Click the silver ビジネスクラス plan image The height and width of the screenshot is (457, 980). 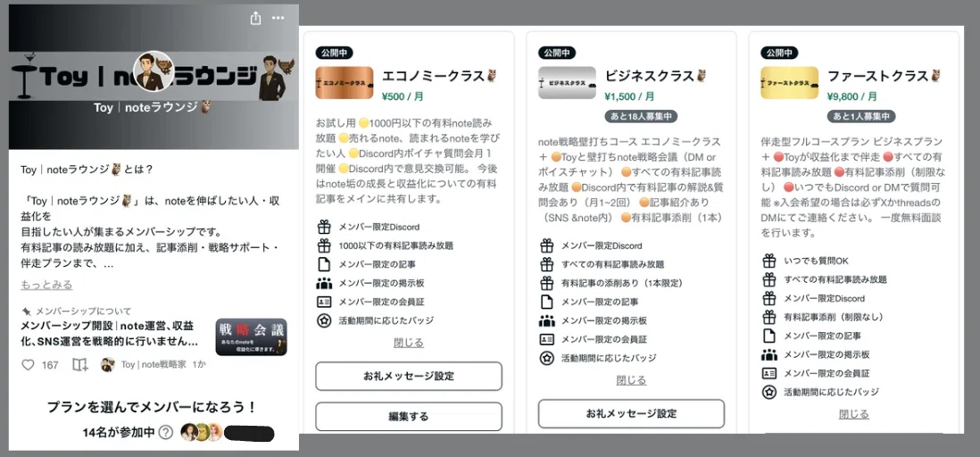tap(567, 83)
